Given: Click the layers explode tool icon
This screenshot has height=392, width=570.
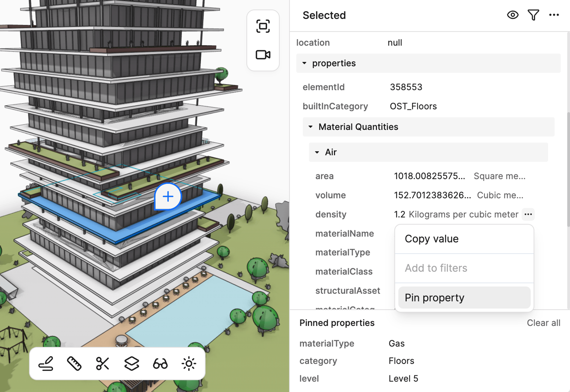Looking at the screenshot, I should tap(132, 363).
